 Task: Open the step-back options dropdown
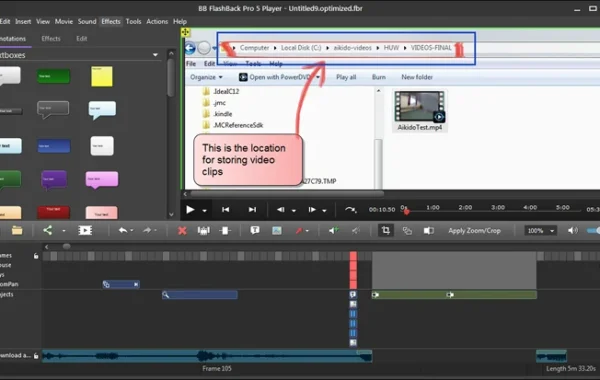(293, 210)
